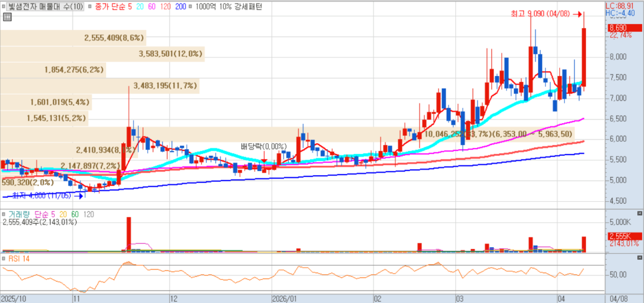This screenshot has height=303, width=644.
Task: Close the 거래량 volume panel
Action: [x=639, y=214]
